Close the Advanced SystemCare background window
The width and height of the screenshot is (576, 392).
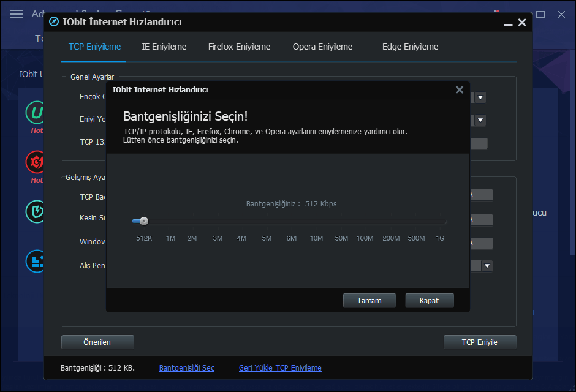click(561, 15)
